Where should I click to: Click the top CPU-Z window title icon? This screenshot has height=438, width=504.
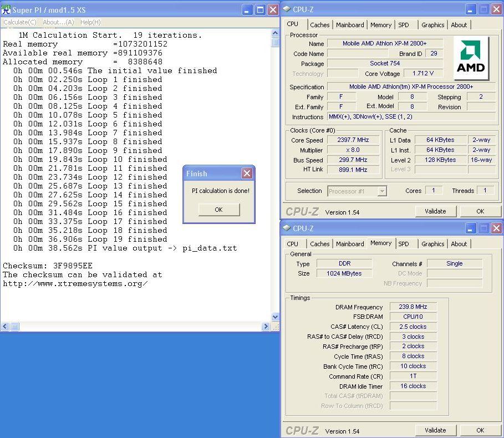coord(287,9)
